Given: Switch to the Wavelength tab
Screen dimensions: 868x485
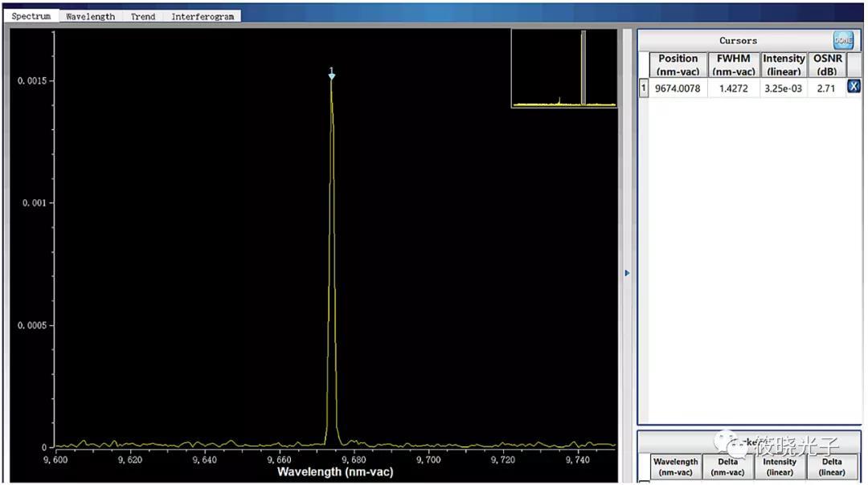Looking at the screenshot, I should tap(90, 16).
